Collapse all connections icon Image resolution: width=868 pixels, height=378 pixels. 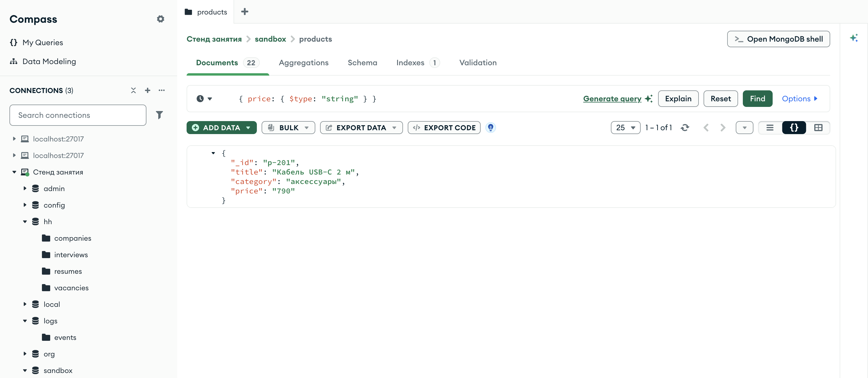click(x=133, y=90)
